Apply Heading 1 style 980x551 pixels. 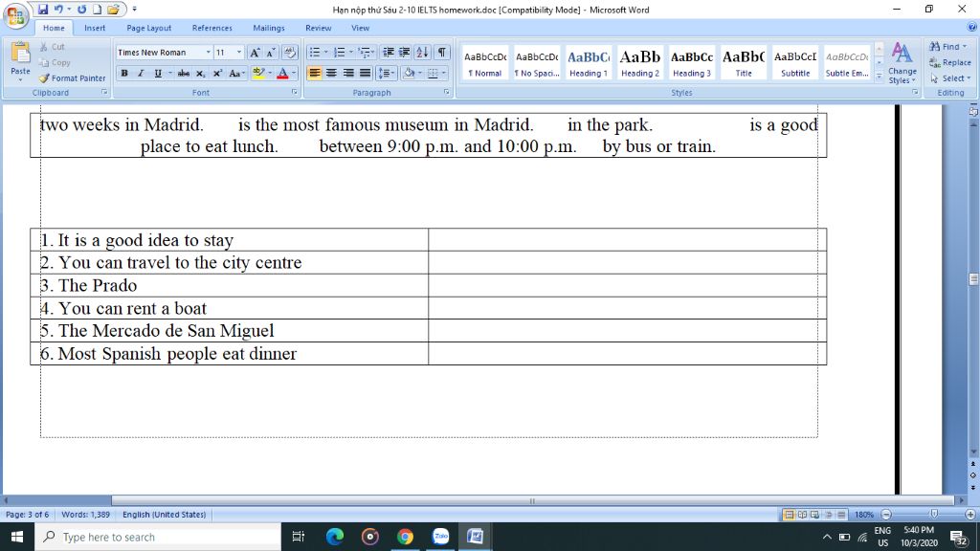589,62
